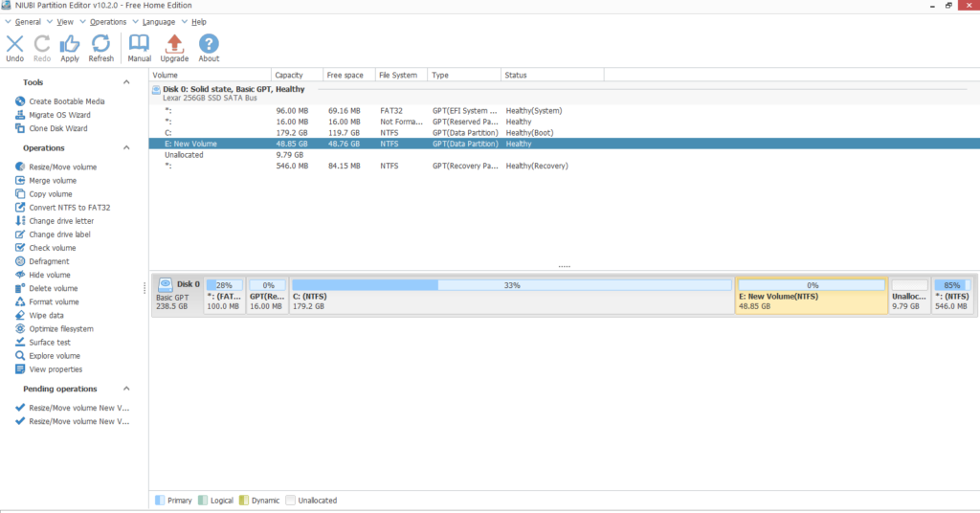This screenshot has width=980, height=513.
Task: Select the C: 179.2 GB volume row
Action: (565, 132)
